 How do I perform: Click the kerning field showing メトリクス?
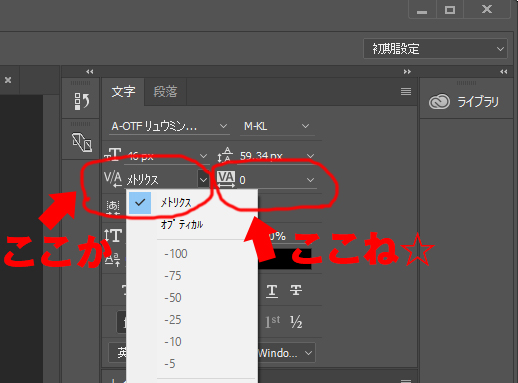pyautogui.click(x=161, y=180)
